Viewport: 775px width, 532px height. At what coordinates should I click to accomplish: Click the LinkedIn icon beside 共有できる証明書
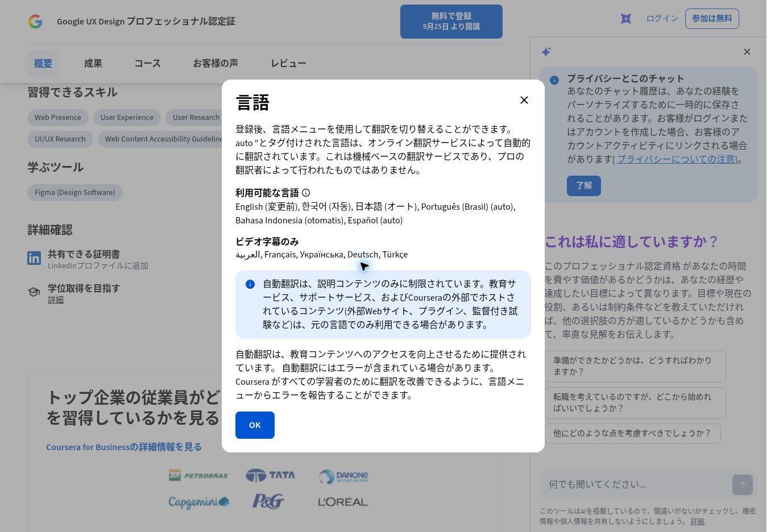click(x=34, y=258)
